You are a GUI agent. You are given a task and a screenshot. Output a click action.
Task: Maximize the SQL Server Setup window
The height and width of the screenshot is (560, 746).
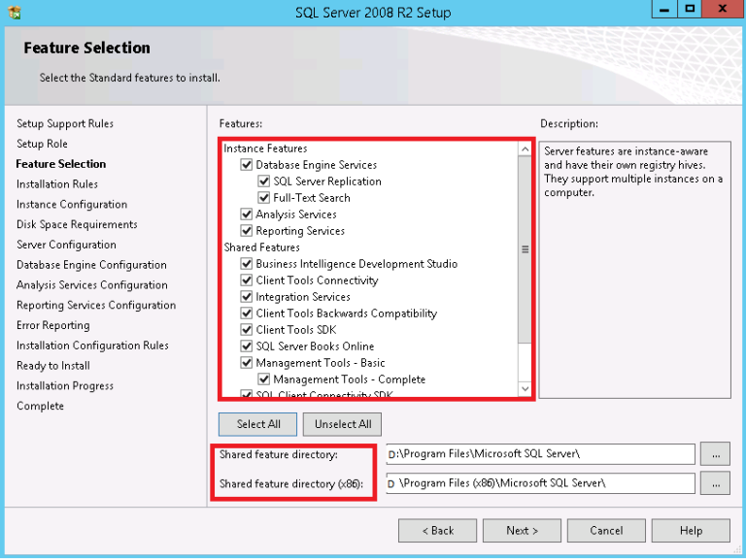tap(691, 11)
